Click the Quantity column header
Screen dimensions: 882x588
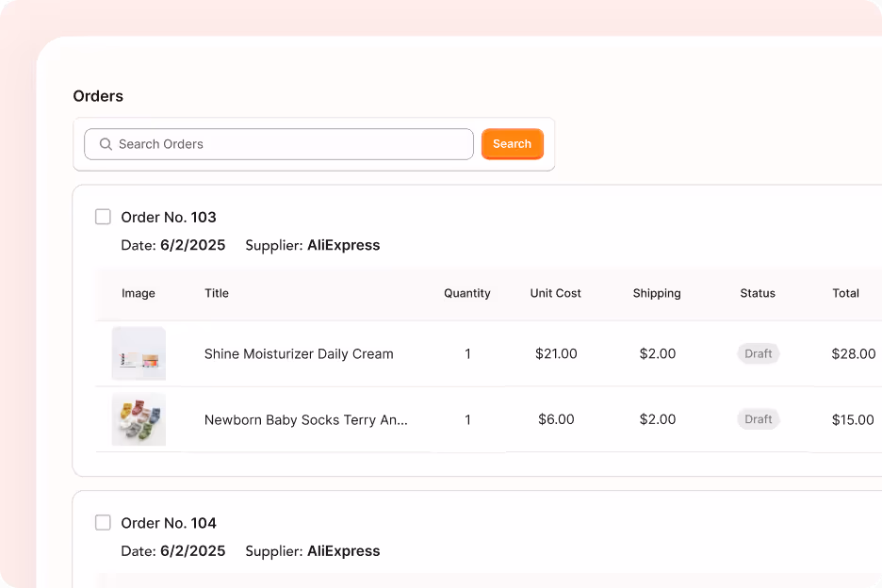point(466,293)
